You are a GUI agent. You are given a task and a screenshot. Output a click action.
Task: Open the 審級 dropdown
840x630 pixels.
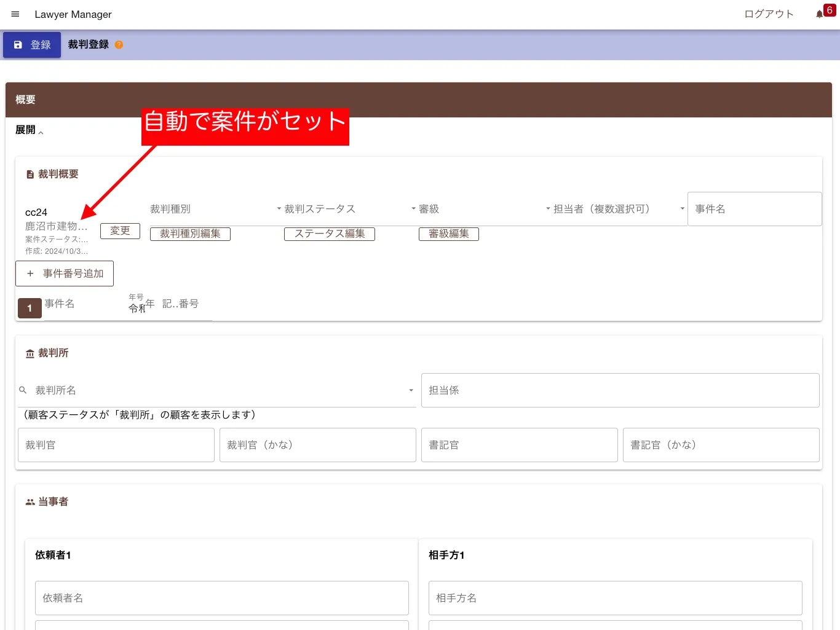pos(485,209)
